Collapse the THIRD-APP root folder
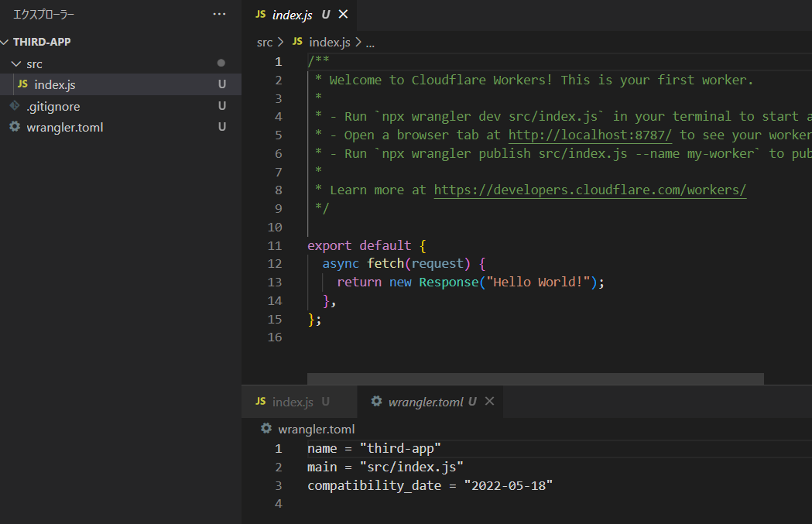The height and width of the screenshot is (524, 812). pyautogui.click(x=6, y=43)
